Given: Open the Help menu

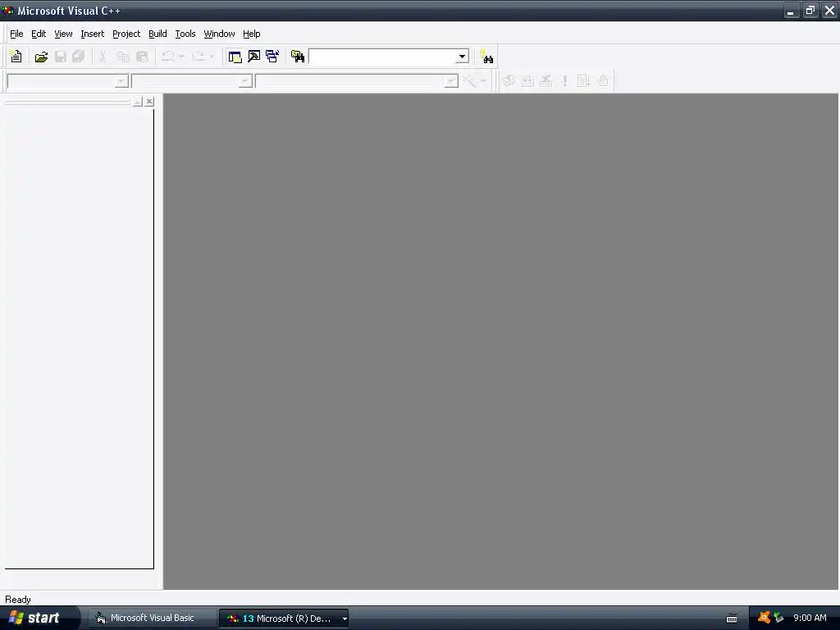Looking at the screenshot, I should tap(251, 34).
